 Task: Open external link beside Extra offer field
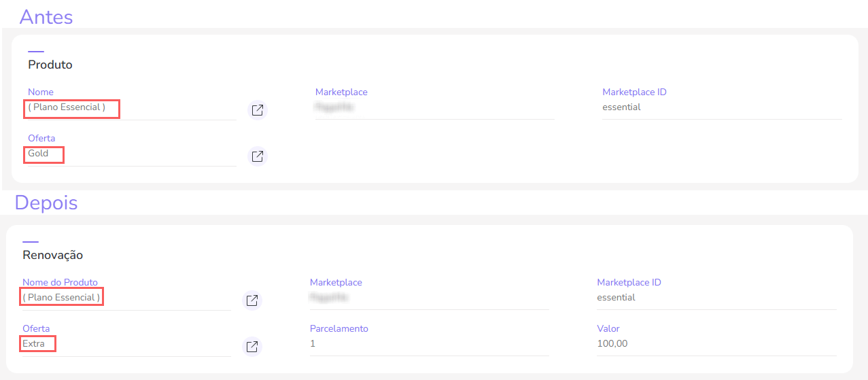coord(252,347)
